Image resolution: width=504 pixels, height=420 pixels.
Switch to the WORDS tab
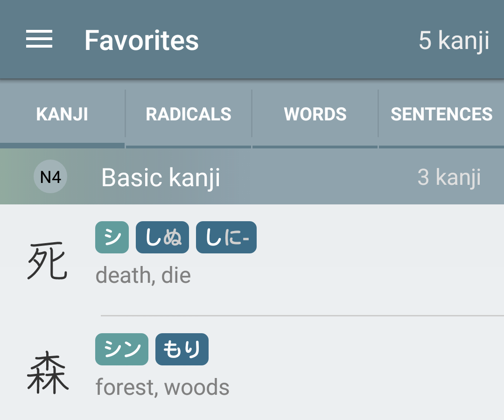(315, 114)
